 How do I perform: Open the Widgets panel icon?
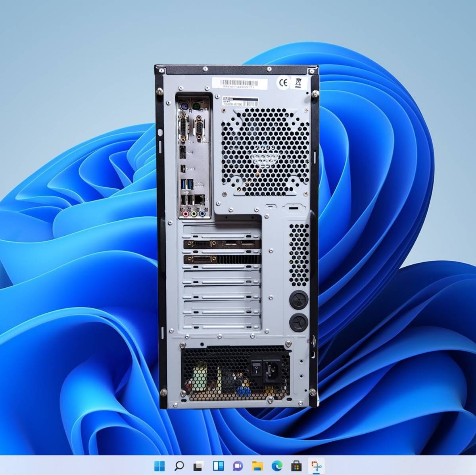pyautogui.click(x=218, y=465)
